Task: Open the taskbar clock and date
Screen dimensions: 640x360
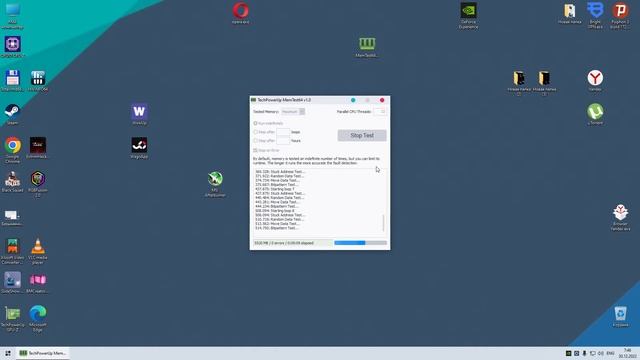Action: [627, 353]
